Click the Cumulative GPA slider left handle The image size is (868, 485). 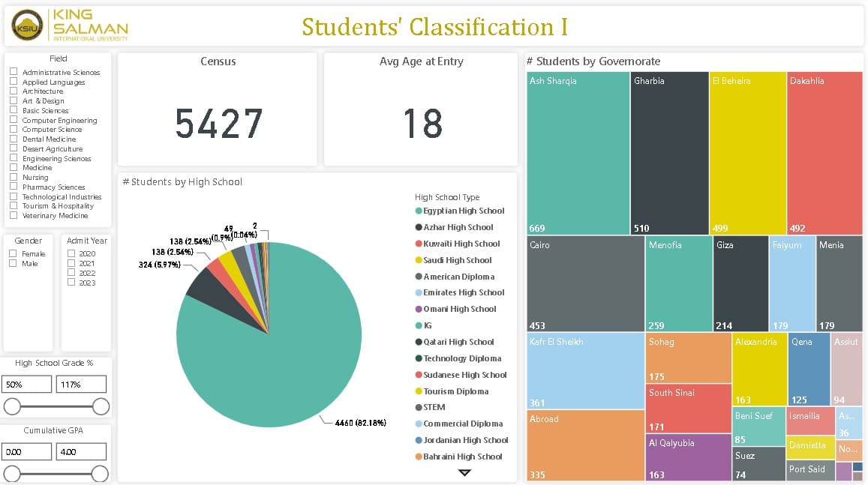click(12, 474)
